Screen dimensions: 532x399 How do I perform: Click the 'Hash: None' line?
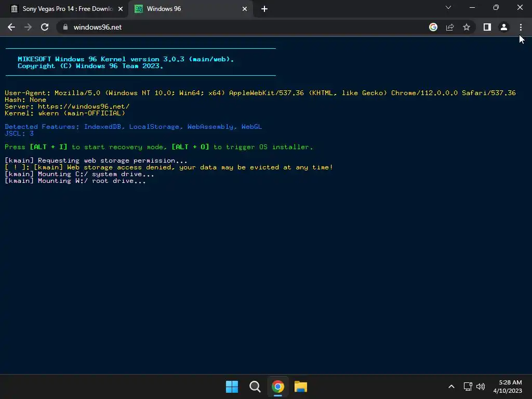pos(25,100)
